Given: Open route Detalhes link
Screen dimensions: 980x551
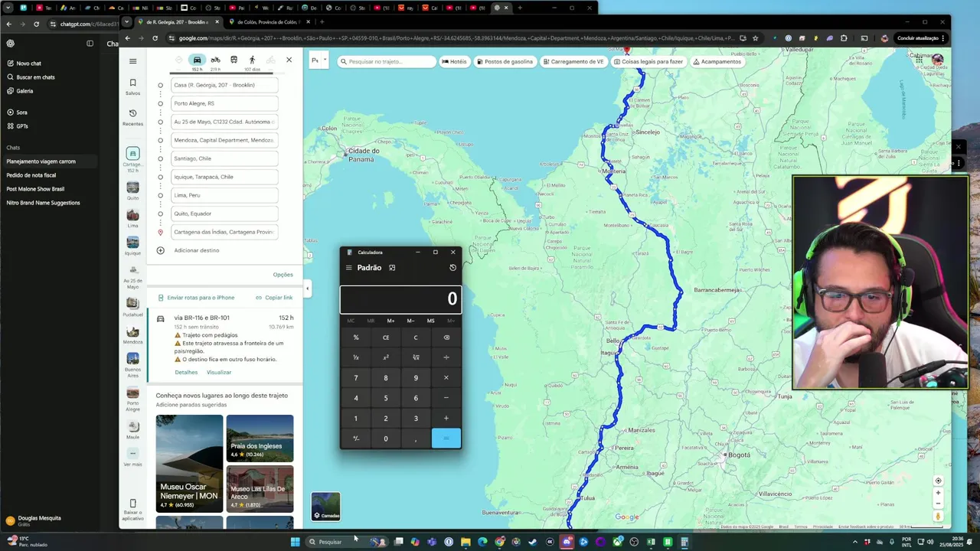Looking at the screenshot, I should 186,372.
